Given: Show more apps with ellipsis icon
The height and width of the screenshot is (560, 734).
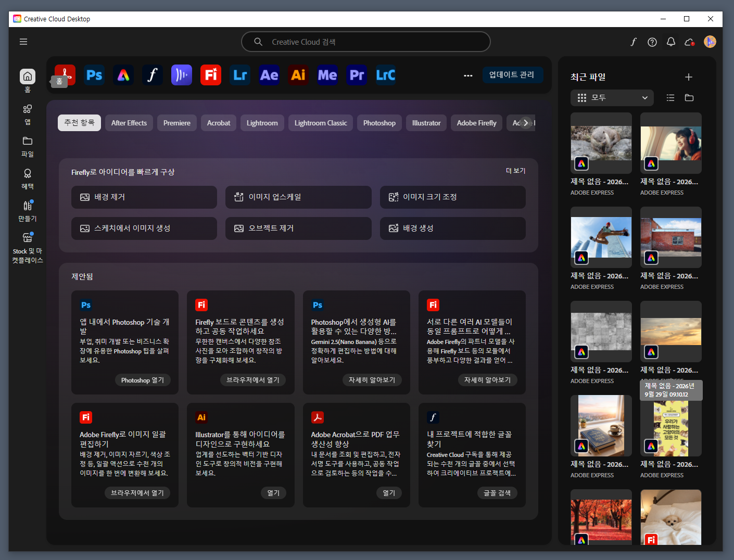Looking at the screenshot, I should pyautogui.click(x=468, y=75).
